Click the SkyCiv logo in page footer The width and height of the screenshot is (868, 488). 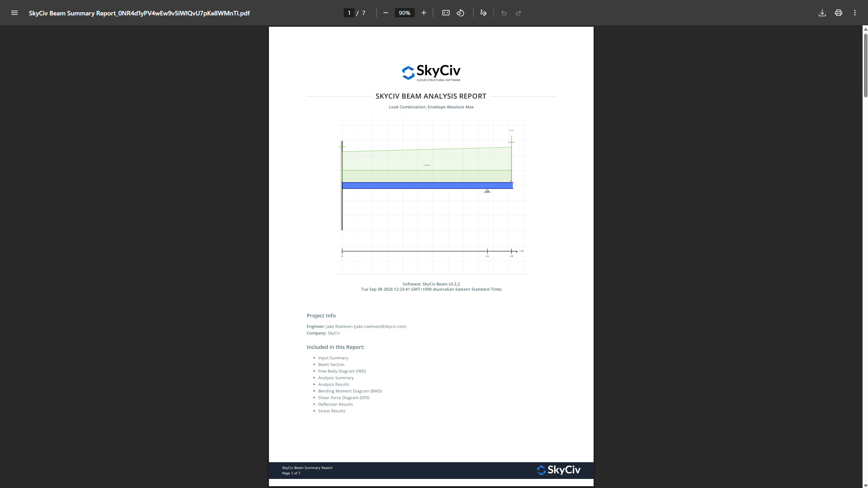click(558, 470)
